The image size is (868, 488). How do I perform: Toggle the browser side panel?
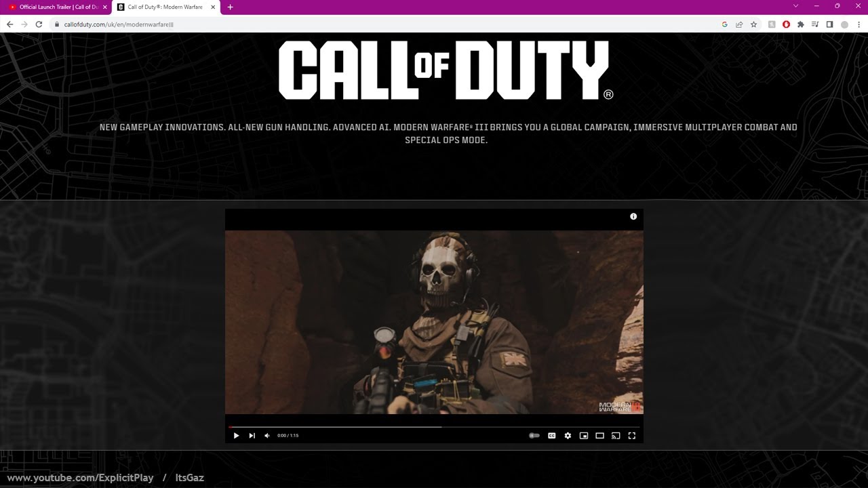click(829, 24)
